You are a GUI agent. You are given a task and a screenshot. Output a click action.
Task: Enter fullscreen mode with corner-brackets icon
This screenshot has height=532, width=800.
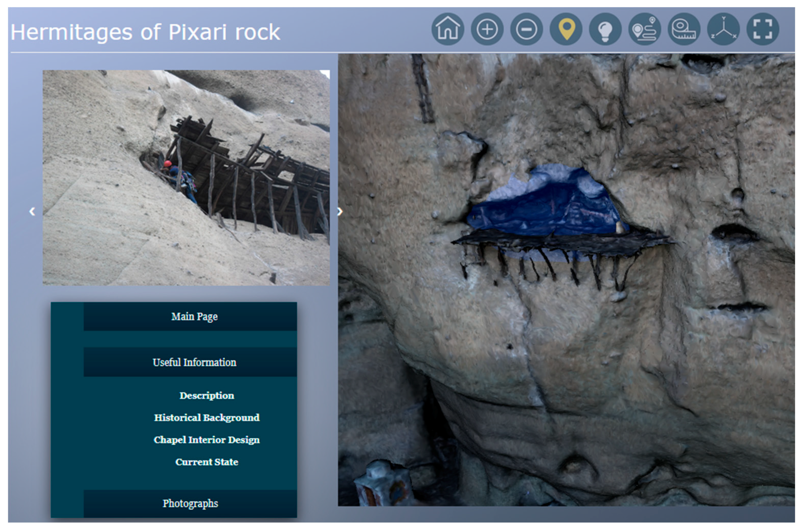click(x=762, y=29)
